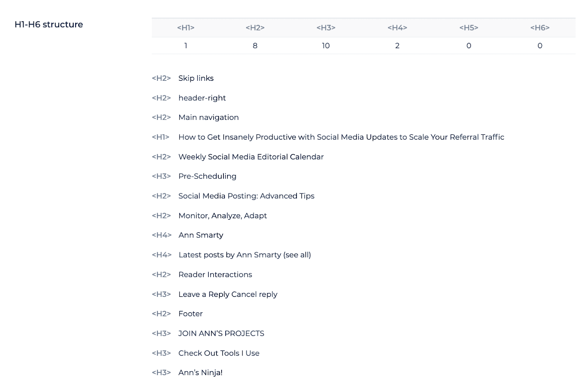Click the 'Monitor, Analyze, Adapt' heading
Image resolution: width=588 pixels, height=381 pixels.
point(223,216)
